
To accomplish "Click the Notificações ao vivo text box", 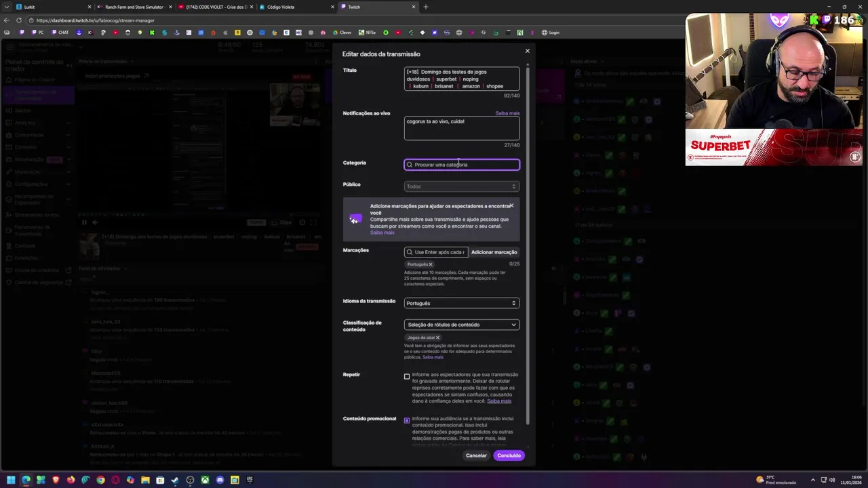I will (x=462, y=128).
